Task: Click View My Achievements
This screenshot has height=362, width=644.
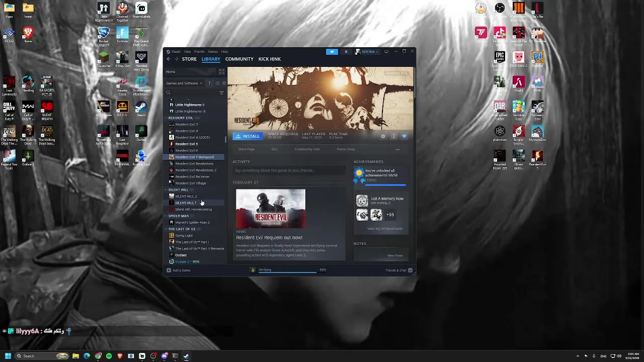Action: pyautogui.click(x=385, y=229)
